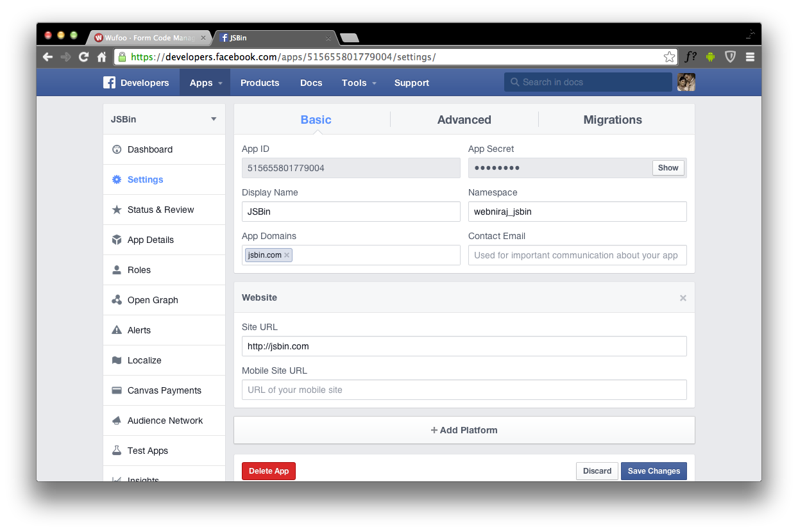Click the Dashboard sidebar icon

pos(117,149)
